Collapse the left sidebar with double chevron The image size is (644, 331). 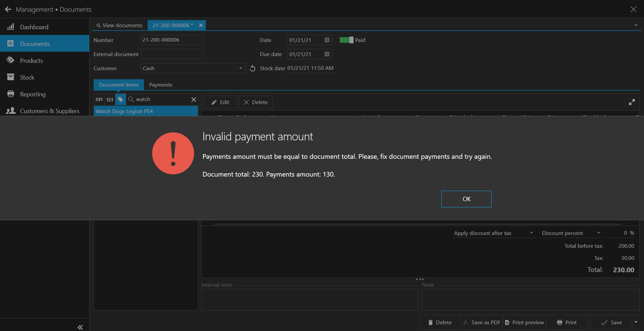80,327
